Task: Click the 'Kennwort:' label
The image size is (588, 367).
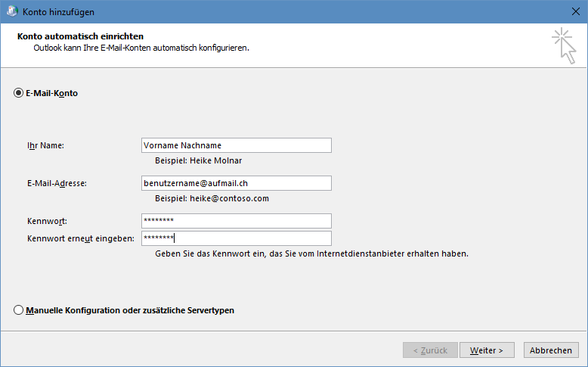Action: 48,221
